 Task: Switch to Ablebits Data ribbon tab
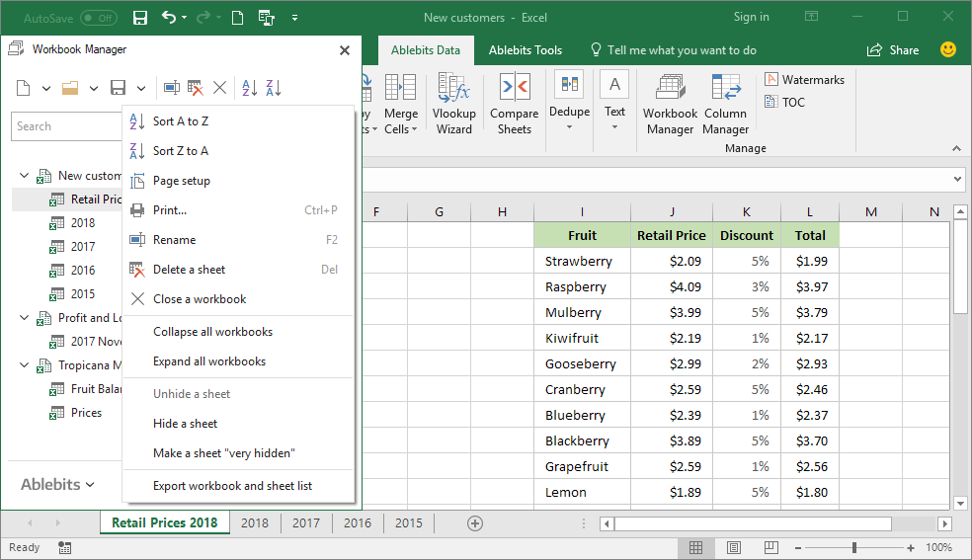click(426, 50)
